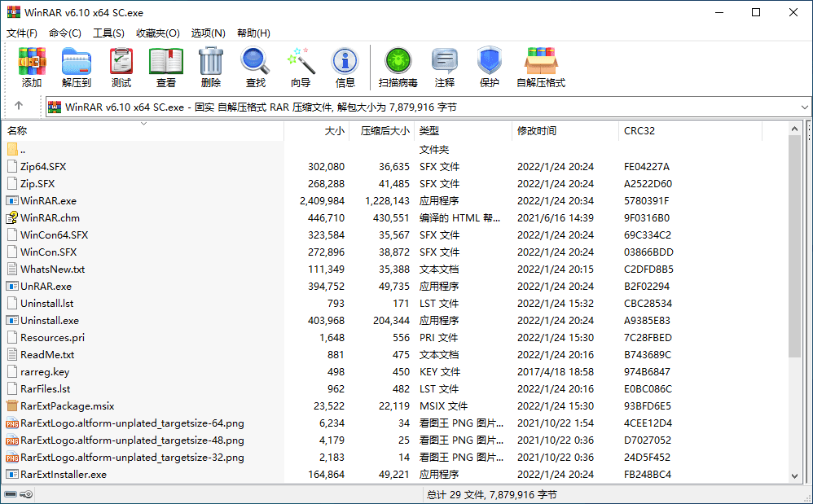Click the file list scrollbar up arrow
The width and height of the screenshot is (813, 504).
click(794, 129)
